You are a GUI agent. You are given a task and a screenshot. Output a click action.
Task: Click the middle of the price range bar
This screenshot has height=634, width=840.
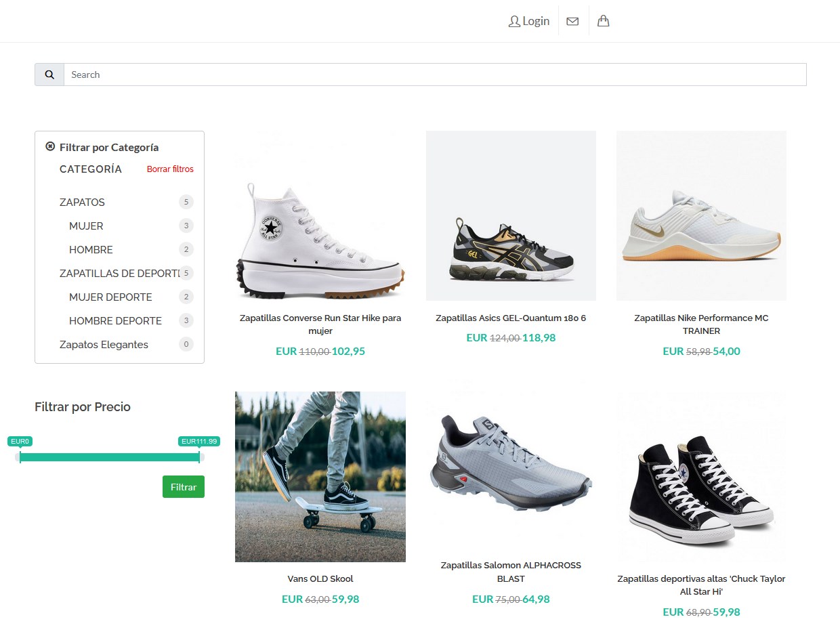coord(110,457)
